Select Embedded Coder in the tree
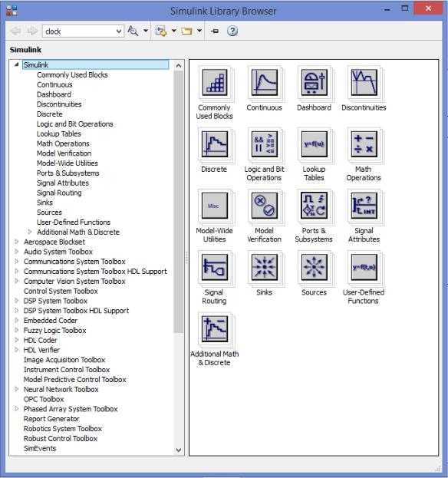The width and height of the screenshot is (448, 478). click(51, 321)
